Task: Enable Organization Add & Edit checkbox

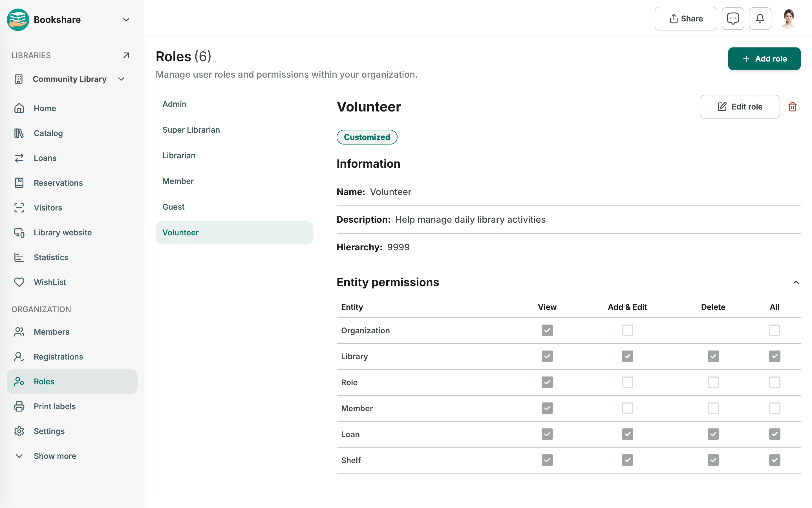Action: click(627, 330)
